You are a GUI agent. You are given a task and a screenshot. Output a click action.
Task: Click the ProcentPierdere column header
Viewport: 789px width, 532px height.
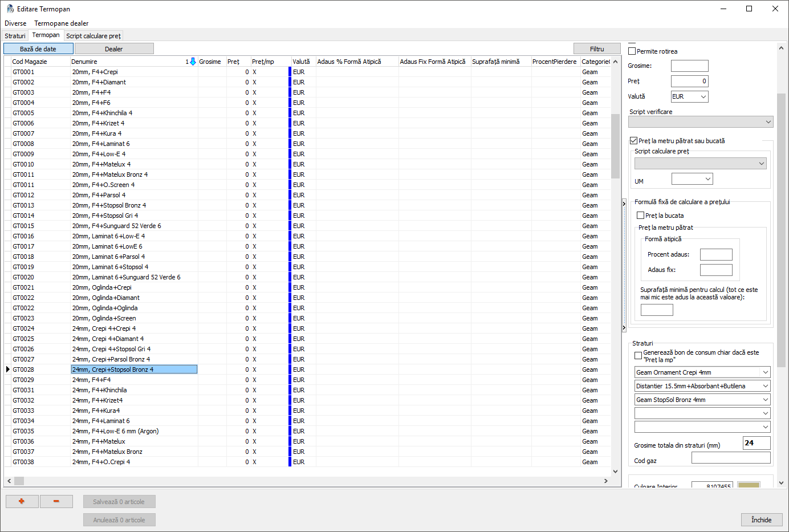(x=555, y=62)
